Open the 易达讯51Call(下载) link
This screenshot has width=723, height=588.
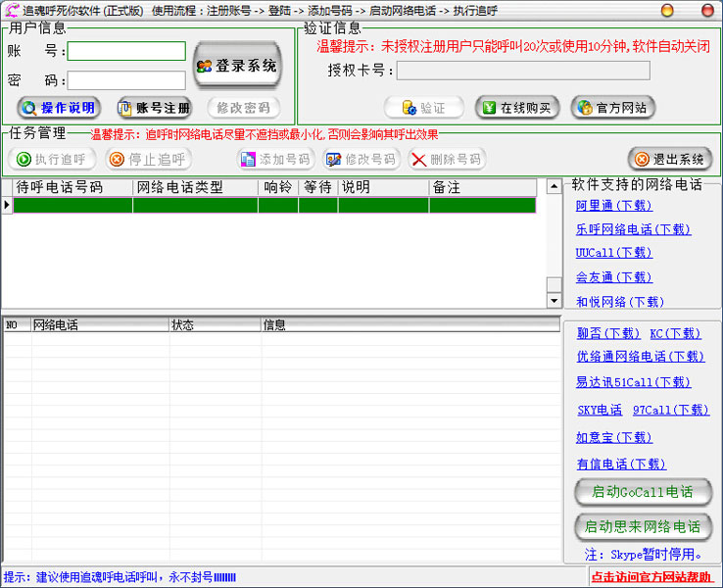(633, 382)
